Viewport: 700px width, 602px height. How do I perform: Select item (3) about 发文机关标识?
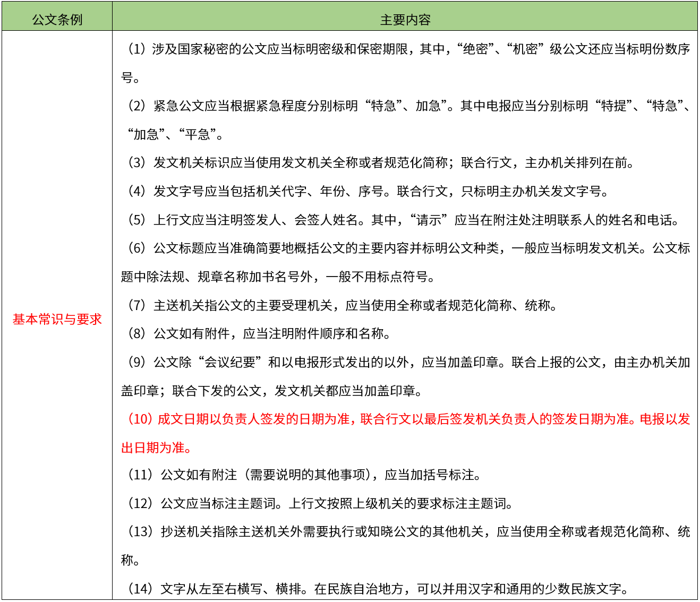379,162
